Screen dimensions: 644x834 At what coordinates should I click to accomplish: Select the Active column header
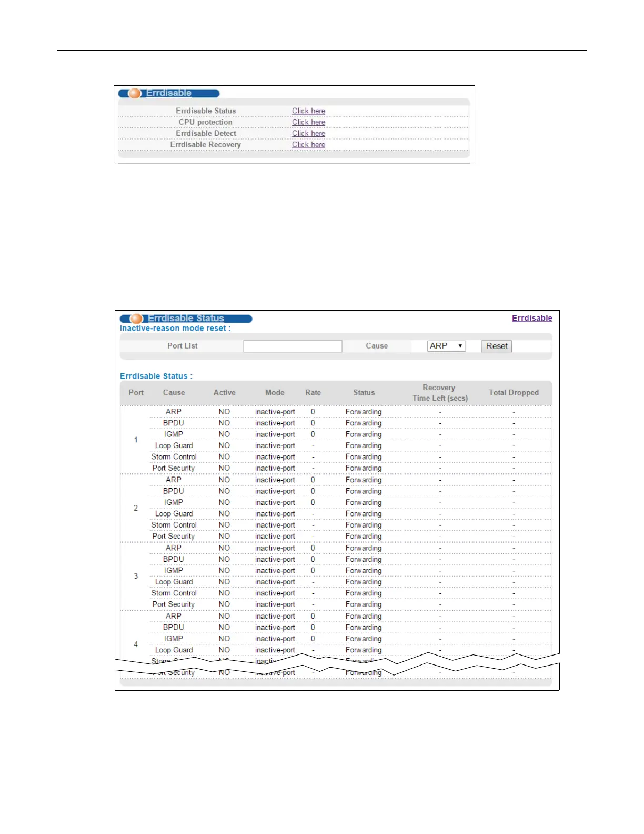click(225, 393)
